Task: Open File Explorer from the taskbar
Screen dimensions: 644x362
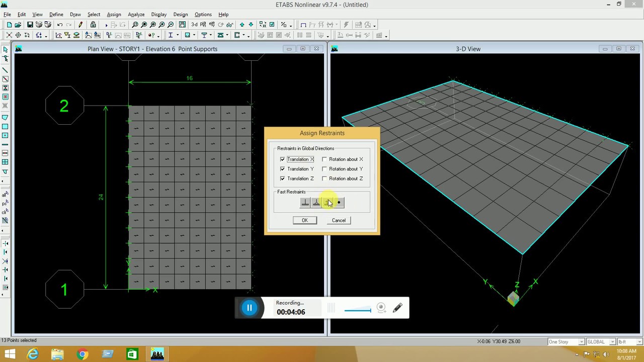Action: 58,354
